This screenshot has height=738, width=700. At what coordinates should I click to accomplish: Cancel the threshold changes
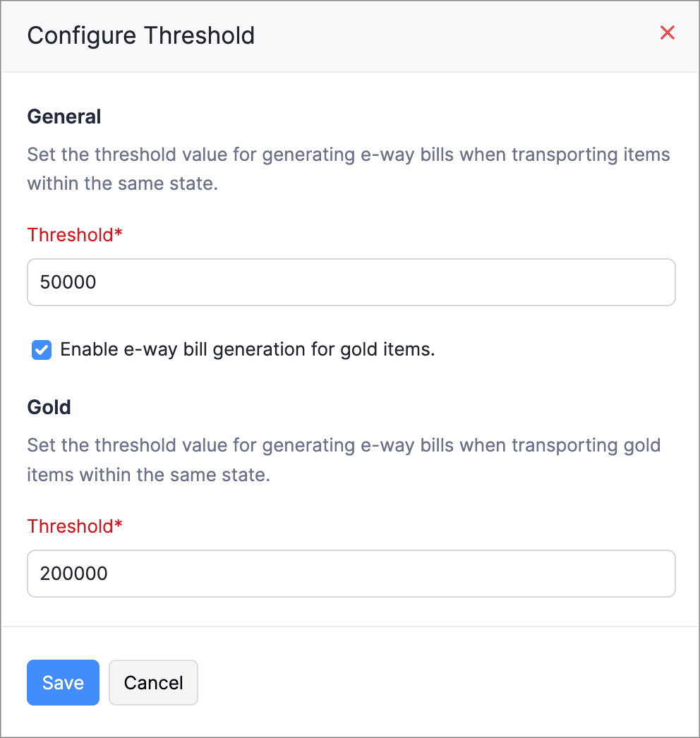coord(153,682)
